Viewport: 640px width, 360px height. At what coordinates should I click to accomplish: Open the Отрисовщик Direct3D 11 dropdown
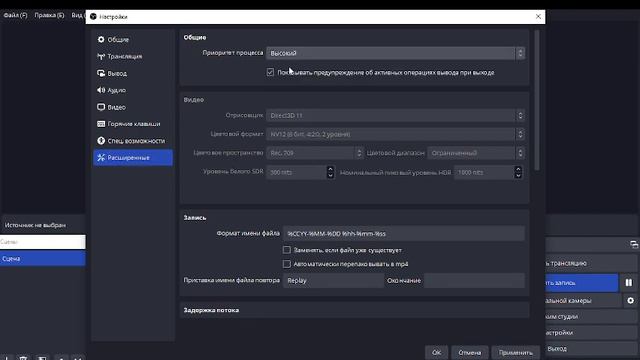[395, 116]
